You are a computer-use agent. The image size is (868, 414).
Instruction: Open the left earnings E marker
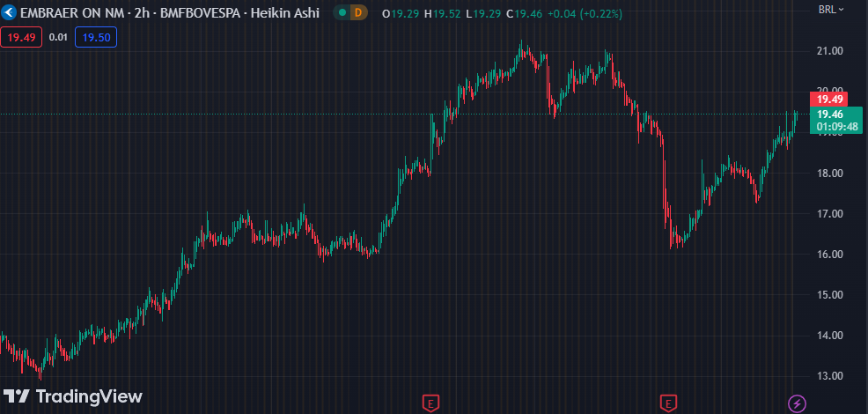[430, 403]
